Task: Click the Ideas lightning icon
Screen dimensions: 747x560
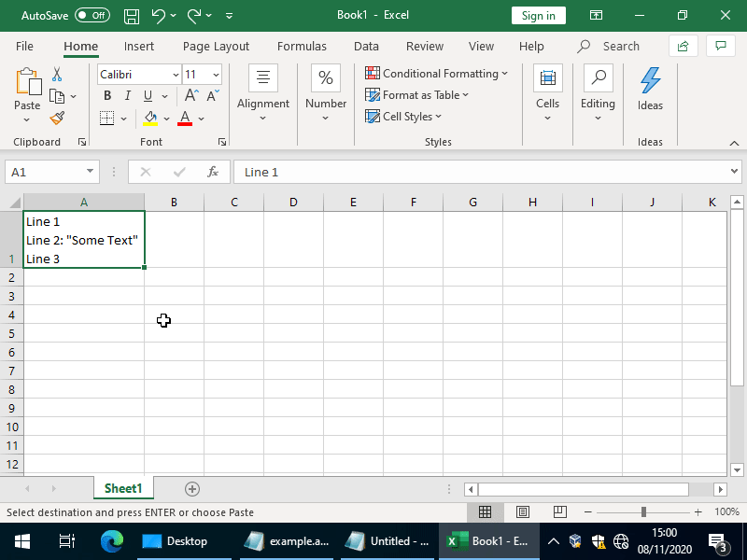Action: coord(650,80)
